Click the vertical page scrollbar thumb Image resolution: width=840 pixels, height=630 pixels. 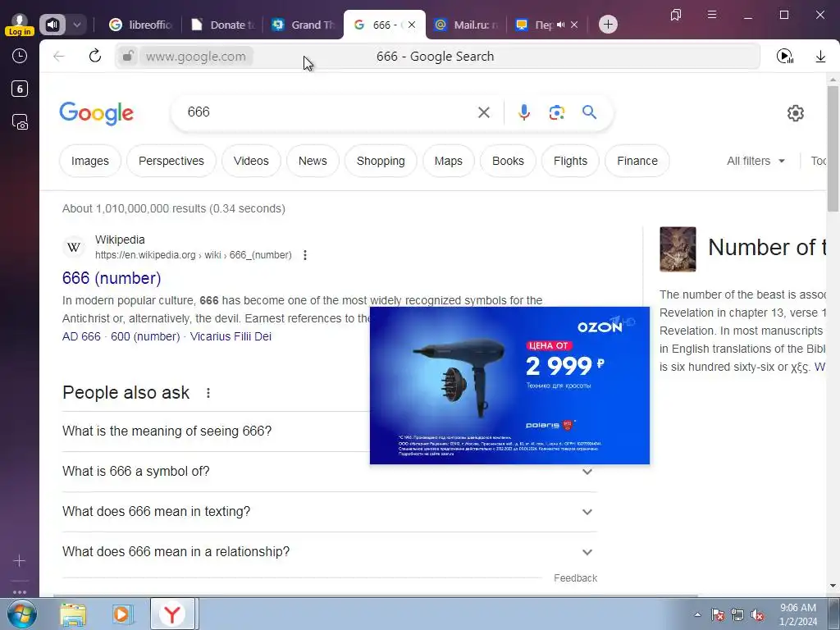click(833, 148)
